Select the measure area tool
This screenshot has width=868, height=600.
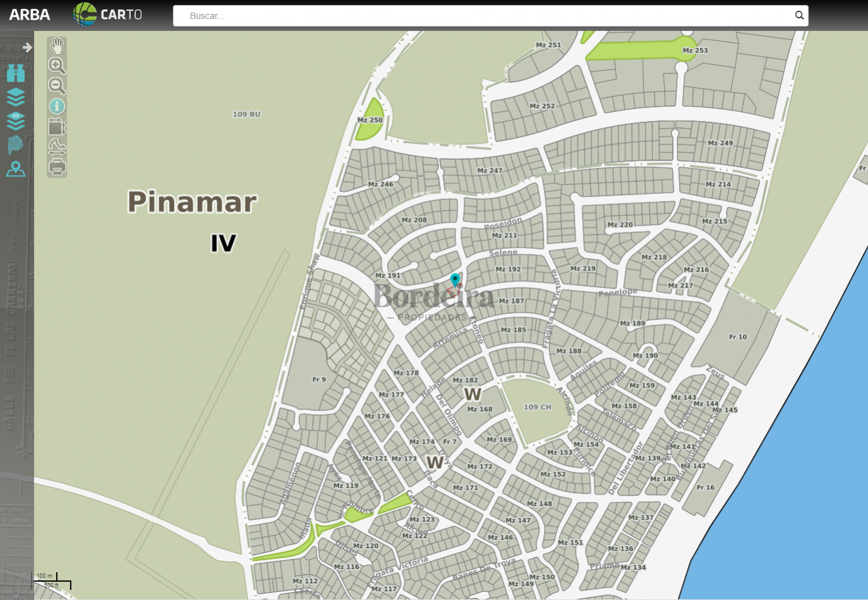(x=57, y=127)
